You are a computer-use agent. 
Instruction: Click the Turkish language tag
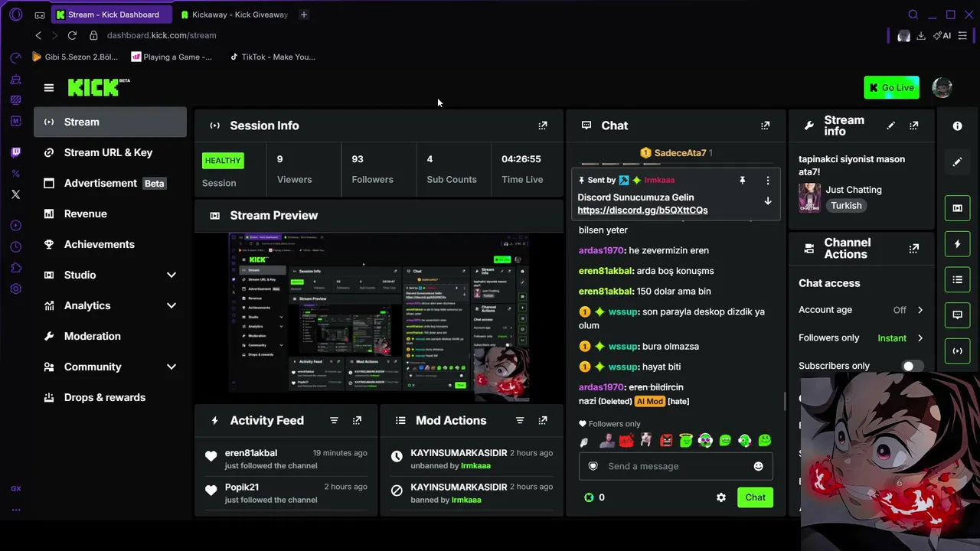pyautogui.click(x=846, y=206)
